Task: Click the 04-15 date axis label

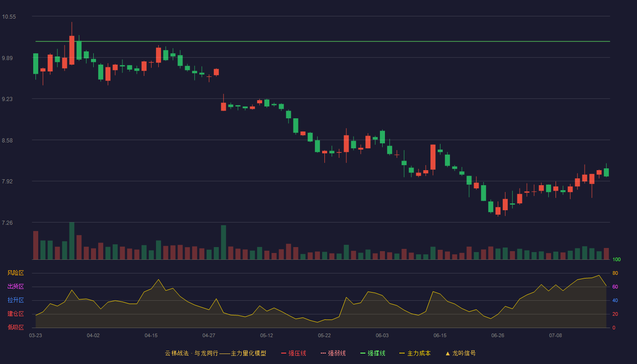Action: [x=151, y=335]
